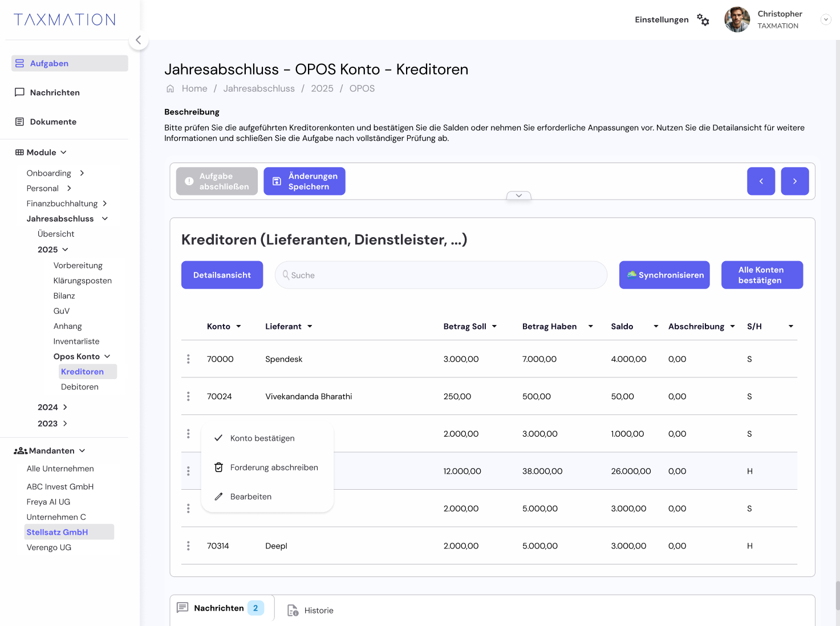Click the Dokumente folder icon
840x626 pixels.
point(20,121)
